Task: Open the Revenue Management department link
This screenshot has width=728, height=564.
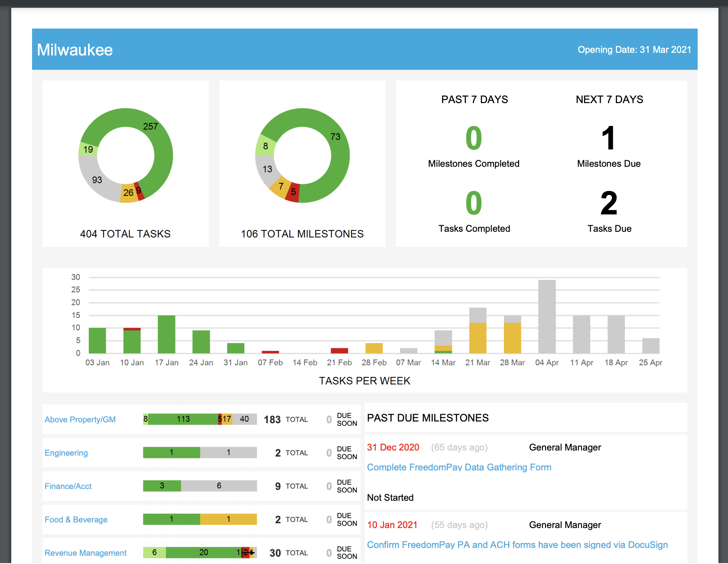Action: (x=85, y=553)
